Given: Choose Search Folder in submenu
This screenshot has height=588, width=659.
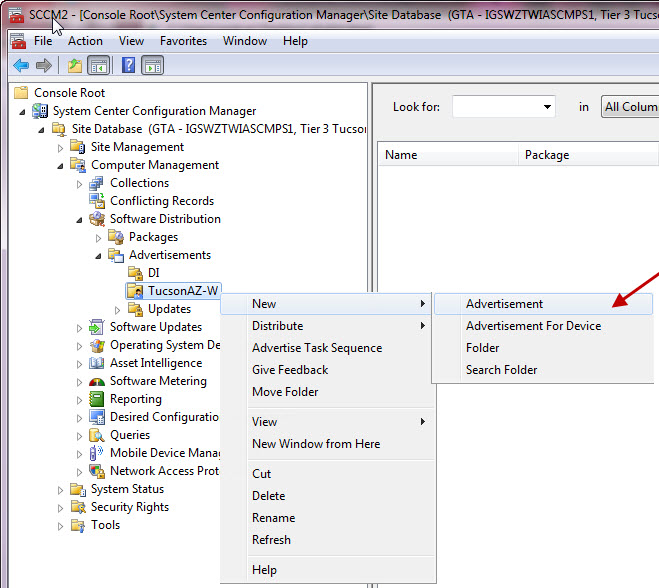Looking at the screenshot, I should [x=543, y=370].
